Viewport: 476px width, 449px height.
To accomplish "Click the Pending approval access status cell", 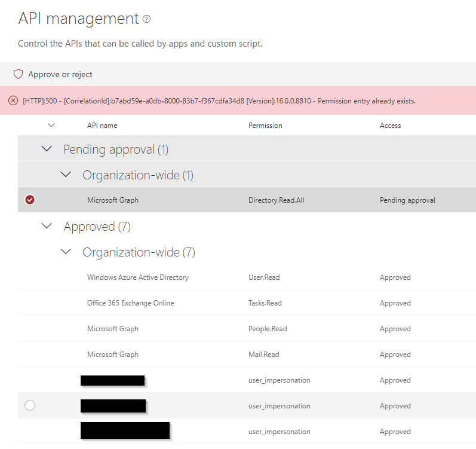I will (x=407, y=200).
